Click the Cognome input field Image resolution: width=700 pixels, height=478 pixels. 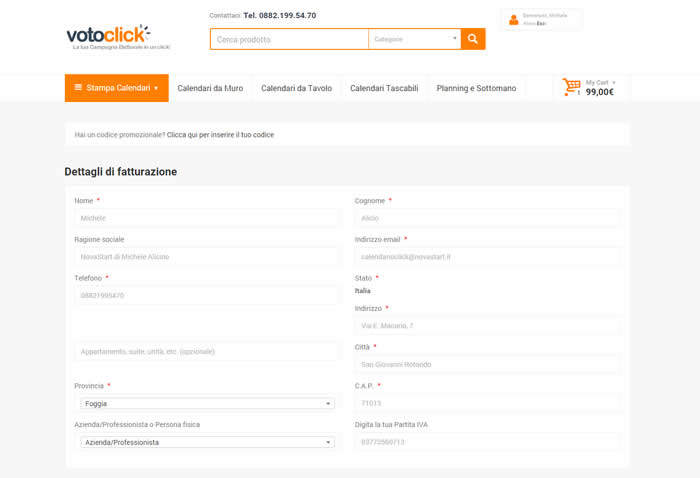point(487,218)
